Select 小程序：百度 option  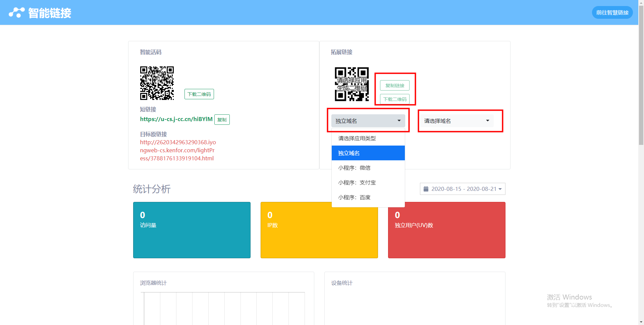pyautogui.click(x=368, y=197)
